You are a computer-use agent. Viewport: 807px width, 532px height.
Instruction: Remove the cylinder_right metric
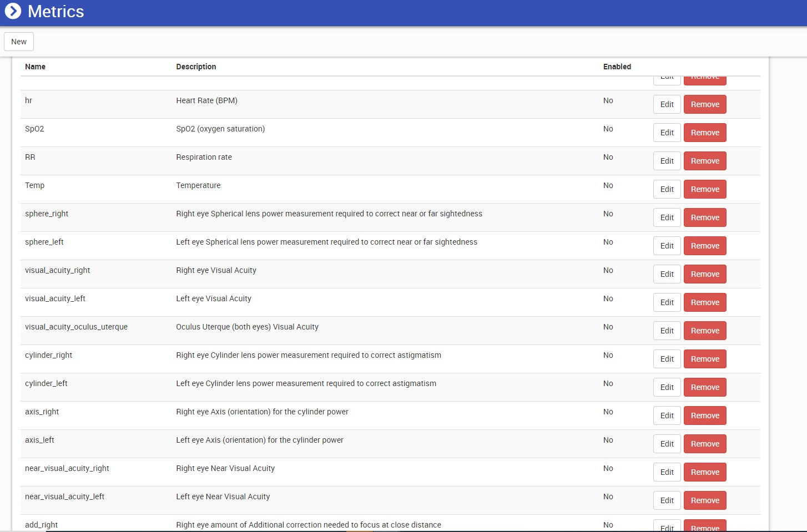pyautogui.click(x=705, y=359)
